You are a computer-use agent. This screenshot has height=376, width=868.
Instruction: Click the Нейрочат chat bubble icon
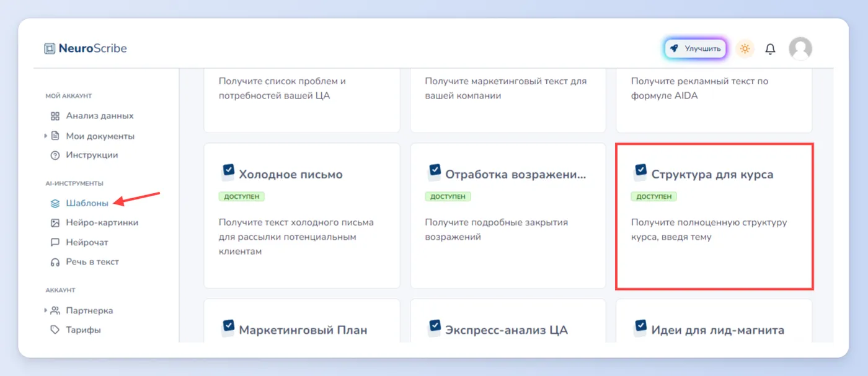(x=55, y=242)
